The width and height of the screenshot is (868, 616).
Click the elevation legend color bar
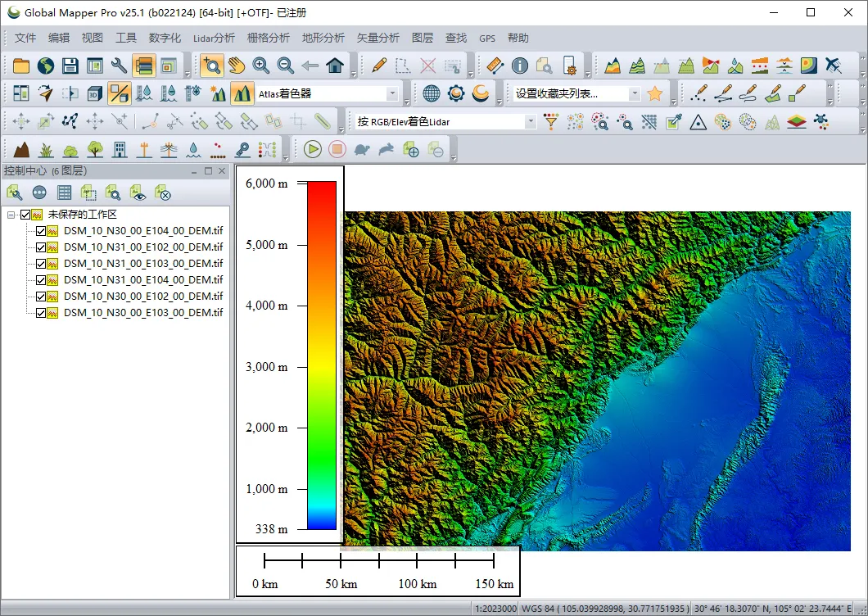[322, 355]
